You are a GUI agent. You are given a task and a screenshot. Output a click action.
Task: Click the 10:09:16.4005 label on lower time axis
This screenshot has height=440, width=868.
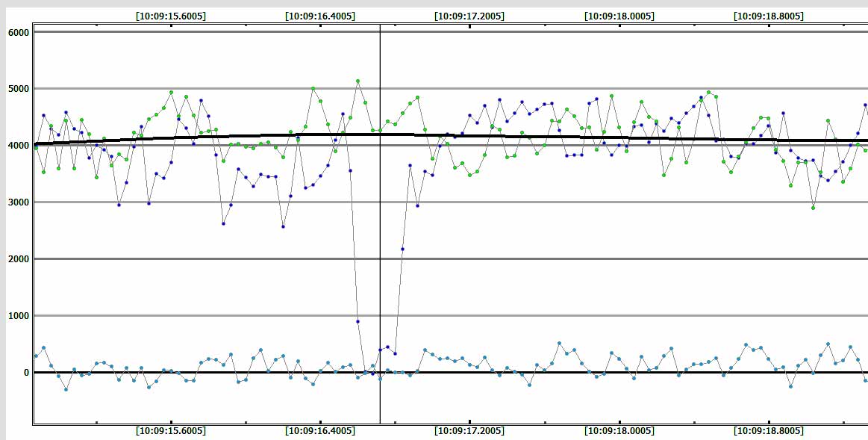pos(320,430)
